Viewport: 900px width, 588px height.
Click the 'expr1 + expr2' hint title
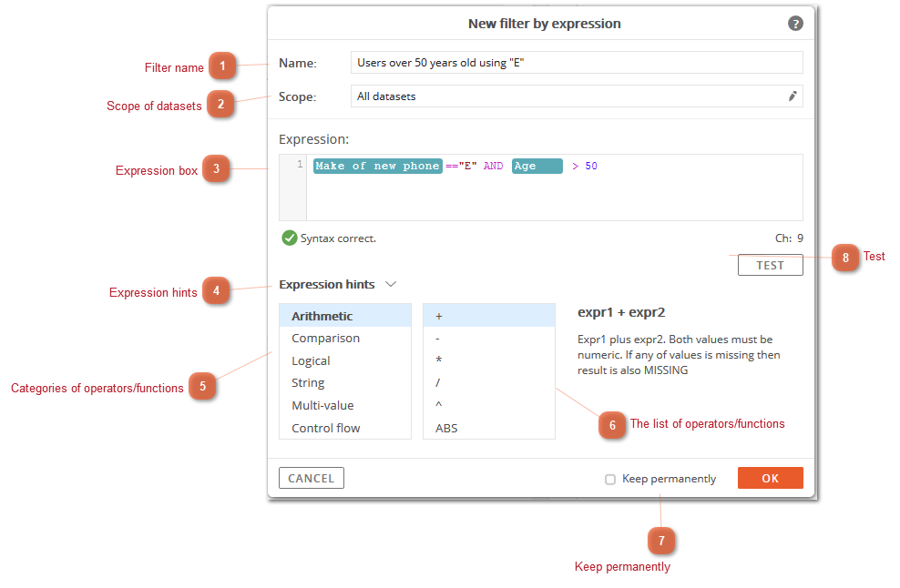click(x=621, y=312)
